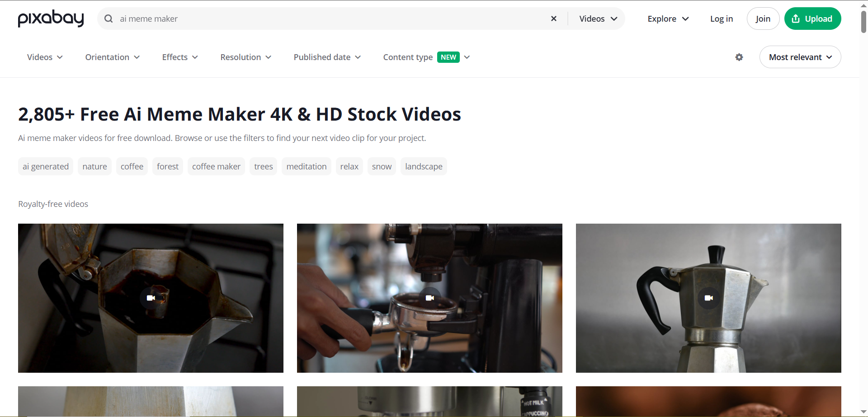Screen dimensions: 868x417
Task: Click the camera icon on the espresso machine video
Action: click(x=429, y=298)
